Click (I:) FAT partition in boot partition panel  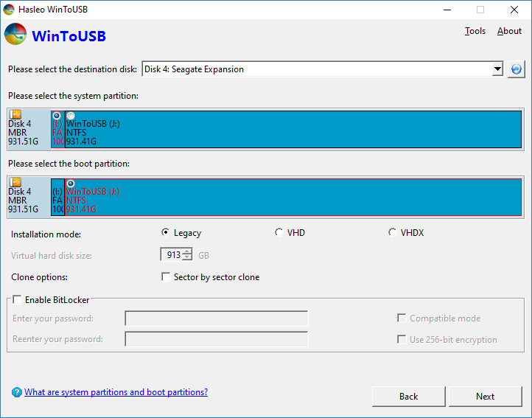(x=57, y=197)
